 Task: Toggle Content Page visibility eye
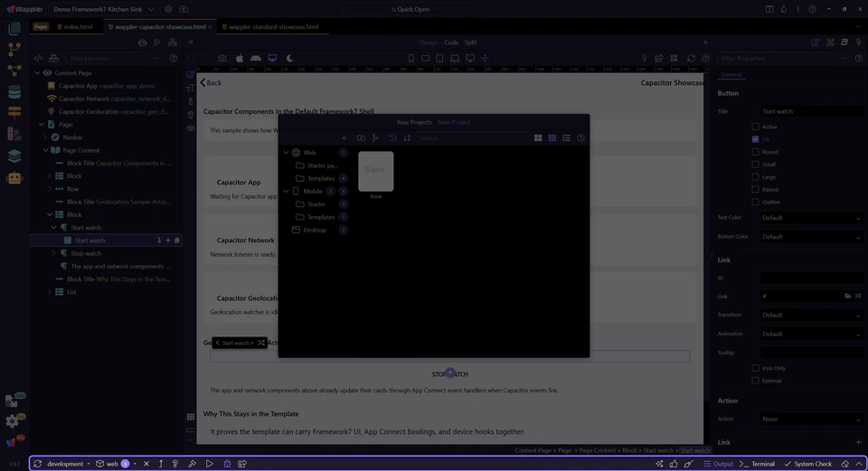[x=47, y=73]
